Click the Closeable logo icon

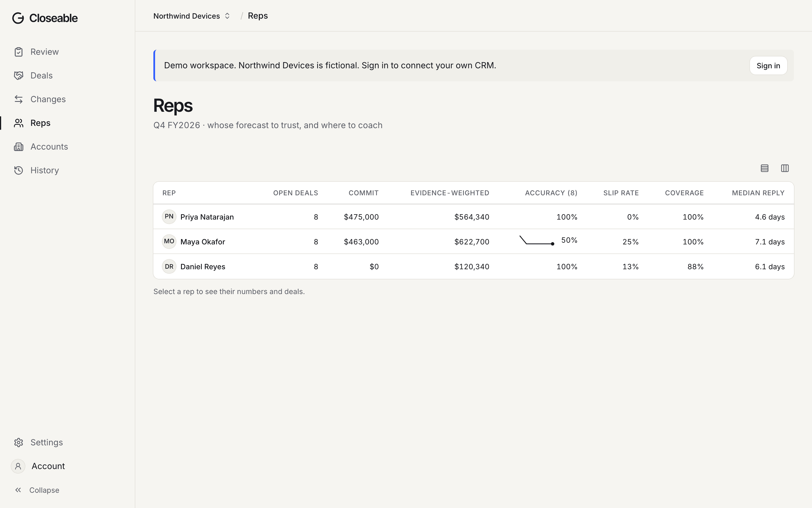pos(18,18)
